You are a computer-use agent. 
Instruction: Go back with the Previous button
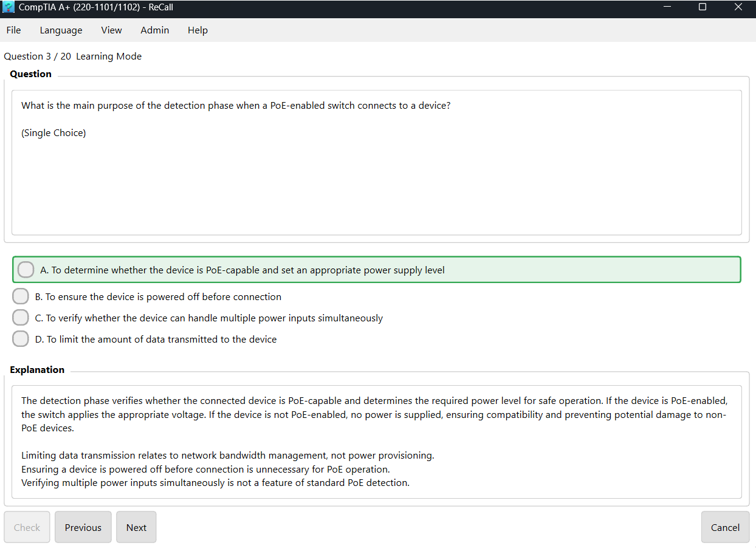tap(83, 527)
